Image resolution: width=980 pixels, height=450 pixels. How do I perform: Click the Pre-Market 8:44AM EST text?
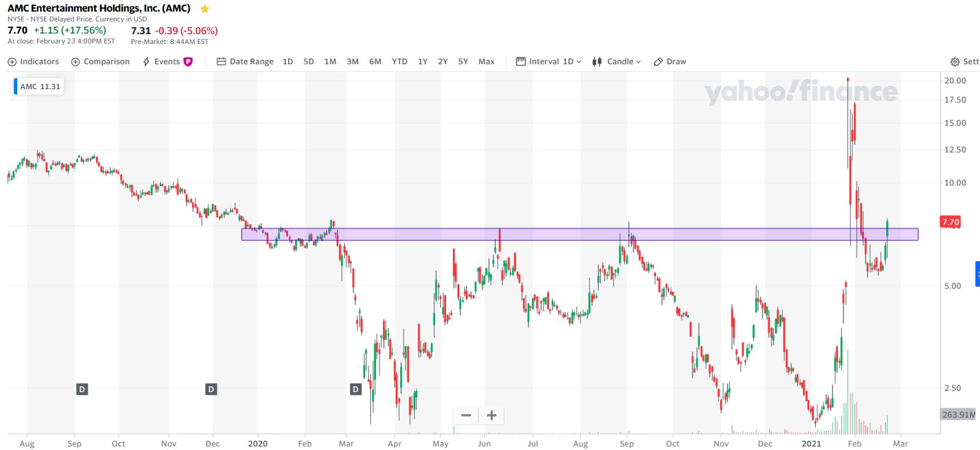coord(170,42)
